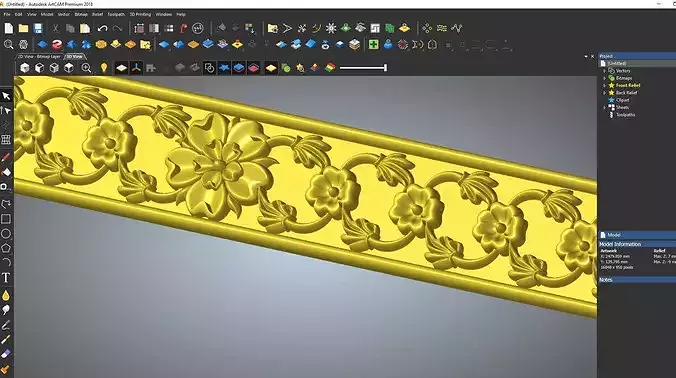Select the (Untitled) project root
The width and height of the screenshot is (676, 378).
617,63
